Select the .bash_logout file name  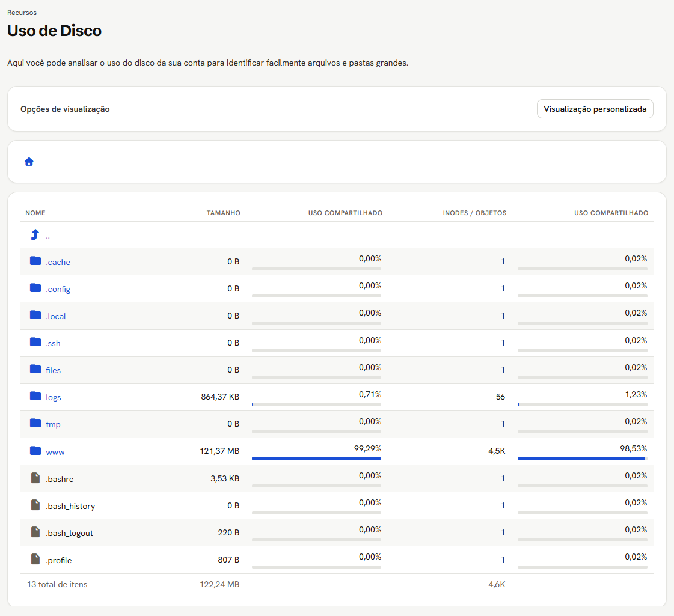click(x=69, y=533)
